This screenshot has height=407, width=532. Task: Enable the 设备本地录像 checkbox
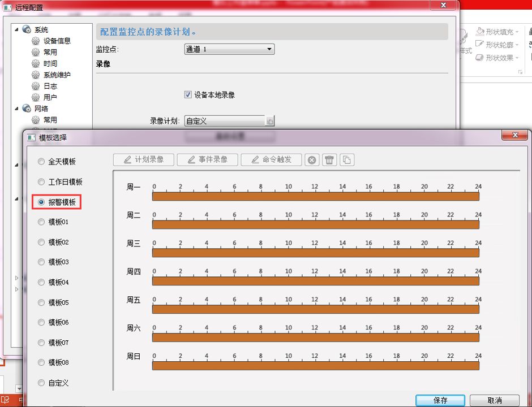[x=187, y=94]
